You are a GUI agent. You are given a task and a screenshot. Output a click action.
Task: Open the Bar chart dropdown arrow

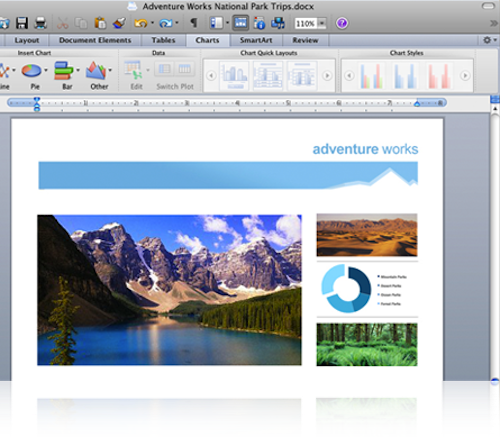(78, 70)
